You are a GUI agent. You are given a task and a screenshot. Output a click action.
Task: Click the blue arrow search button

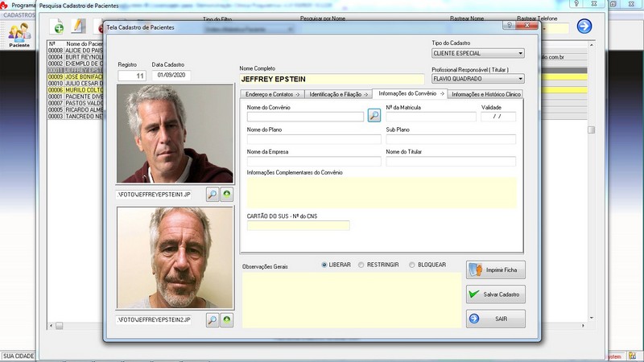tap(584, 26)
